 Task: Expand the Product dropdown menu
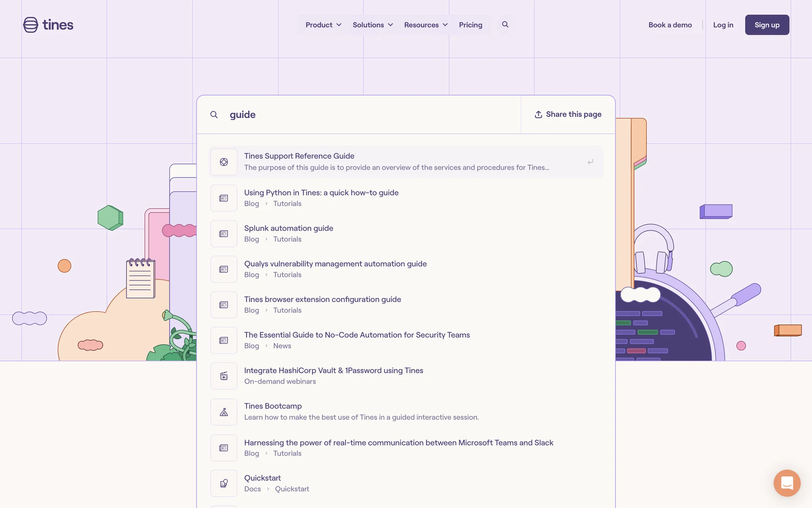(x=324, y=25)
